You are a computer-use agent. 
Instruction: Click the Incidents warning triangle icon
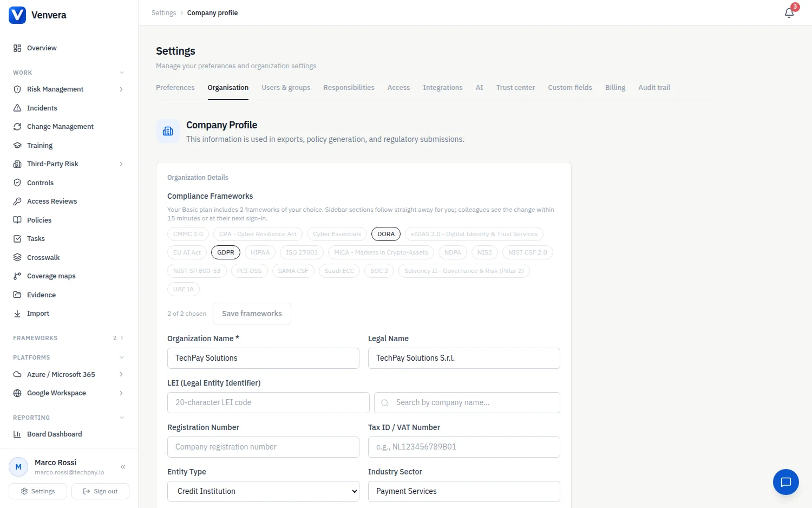(x=17, y=108)
